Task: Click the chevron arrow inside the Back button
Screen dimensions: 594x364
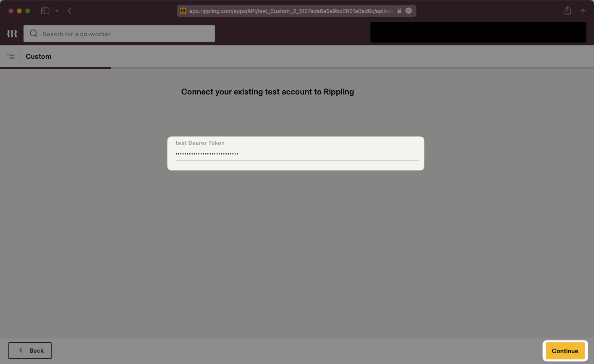Action: [x=21, y=351]
